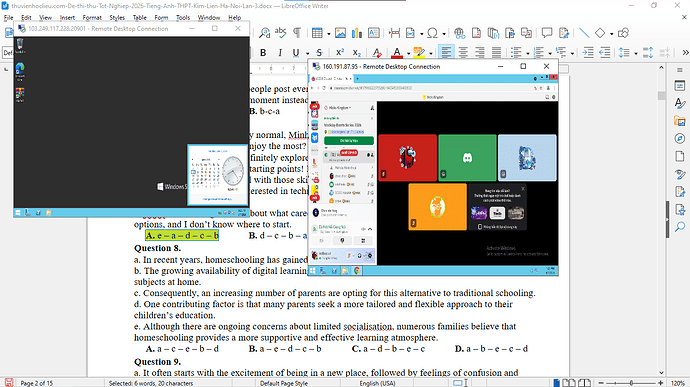Click the green join button in Discord window
This screenshot has height=387, width=690.
(349, 140)
